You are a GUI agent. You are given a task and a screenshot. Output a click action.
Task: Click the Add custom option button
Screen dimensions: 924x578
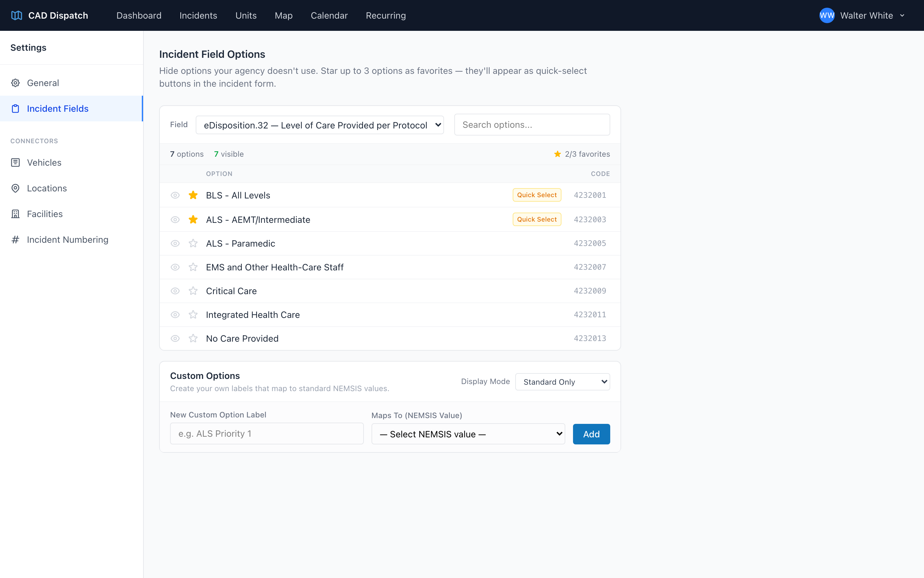(x=591, y=434)
